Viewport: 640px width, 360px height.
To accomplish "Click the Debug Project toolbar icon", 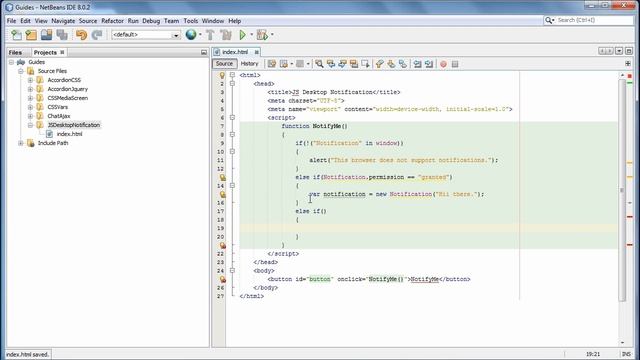I will [262, 35].
